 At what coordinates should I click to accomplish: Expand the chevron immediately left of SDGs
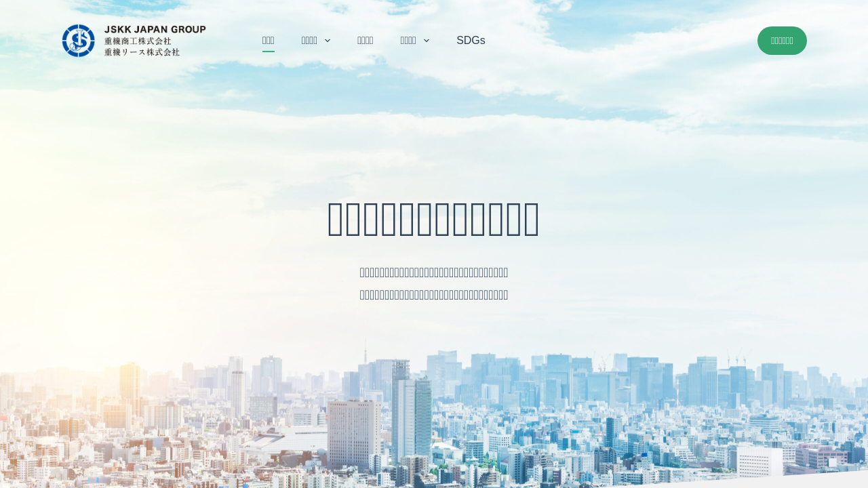(x=427, y=41)
